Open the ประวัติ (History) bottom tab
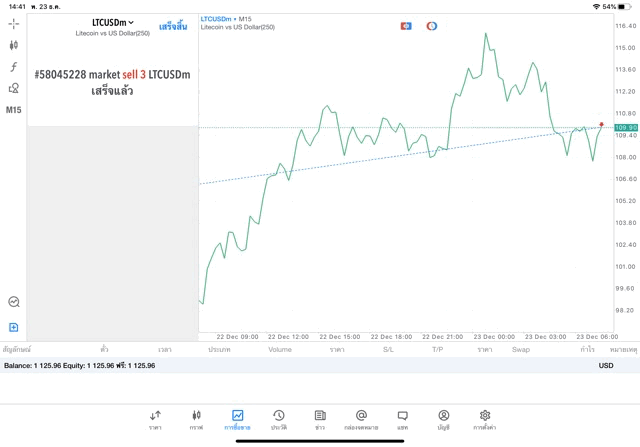 click(x=279, y=420)
